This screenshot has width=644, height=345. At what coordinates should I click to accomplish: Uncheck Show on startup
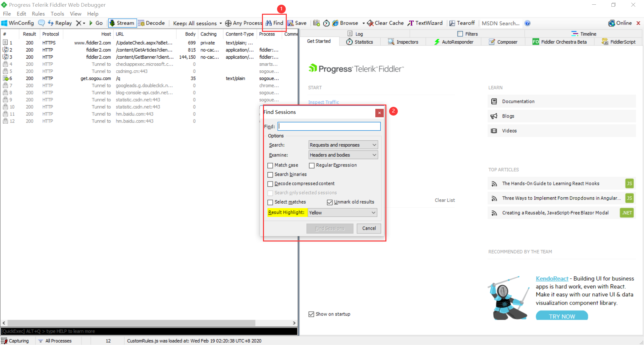tap(311, 314)
